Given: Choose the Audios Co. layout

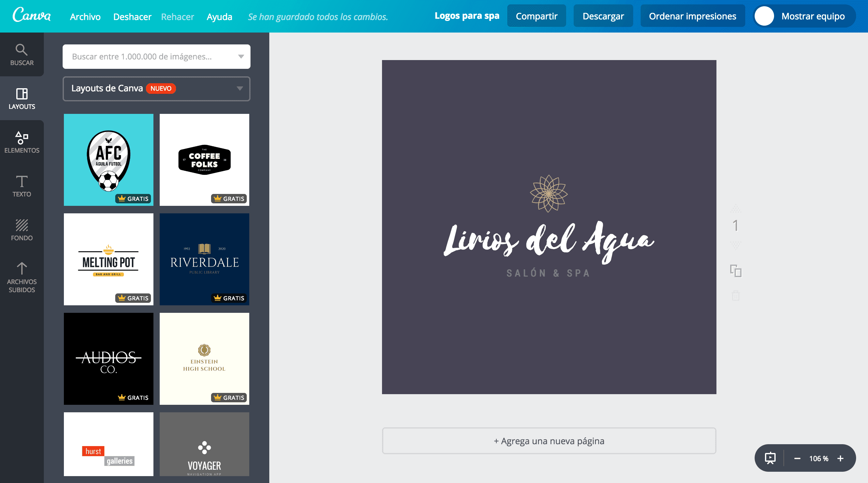Looking at the screenshot, I should point(108,358).
